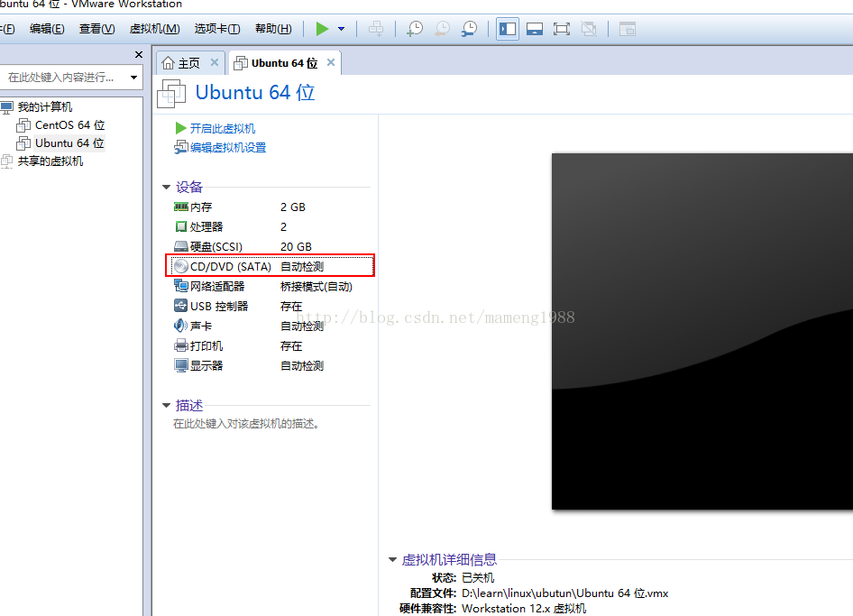Click the USB 控制器 device icon
The width and height of the screenshot is (853, 616).
coord(180,306)
